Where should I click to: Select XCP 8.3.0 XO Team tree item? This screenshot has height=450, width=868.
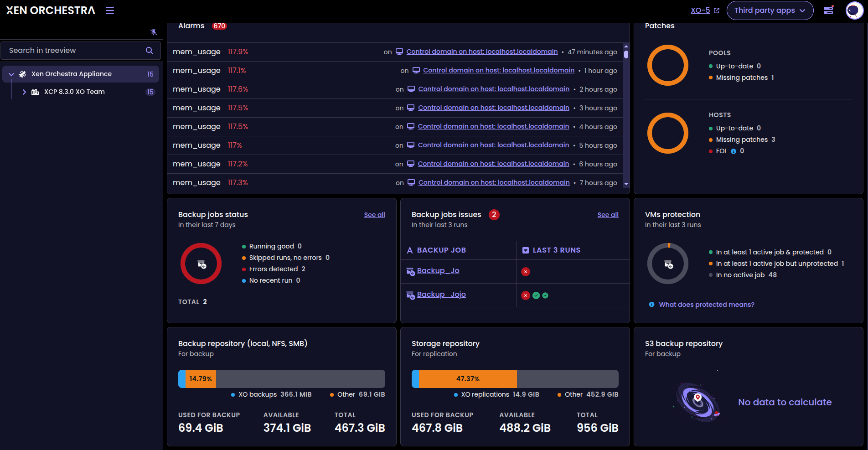(x=74, y=92)
